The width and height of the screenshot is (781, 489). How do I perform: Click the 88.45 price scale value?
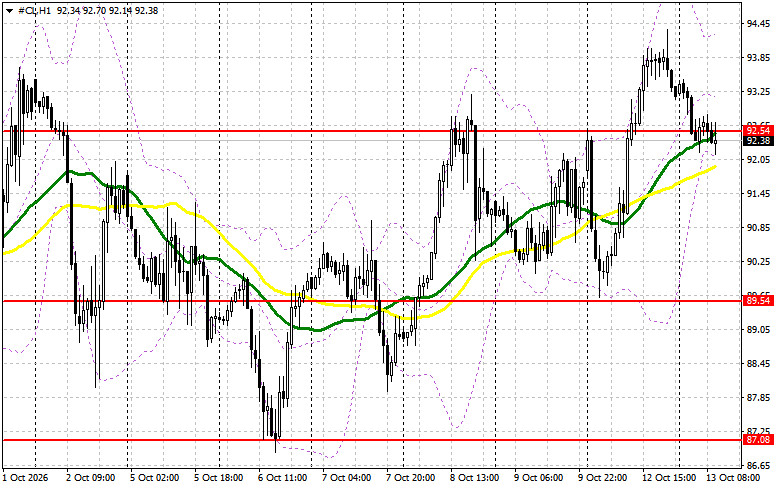coord(759,364)
